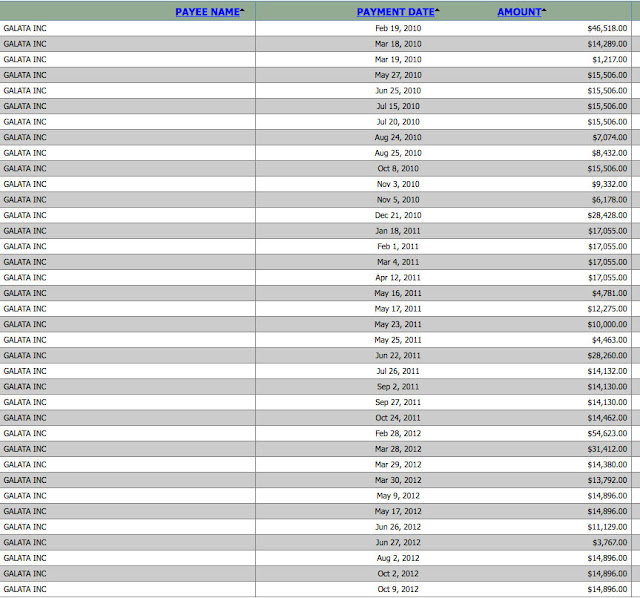Viewport: 640px width, 598px height.
Task: Select the amount $14,132.00
Action: click(x=607, y=371)
